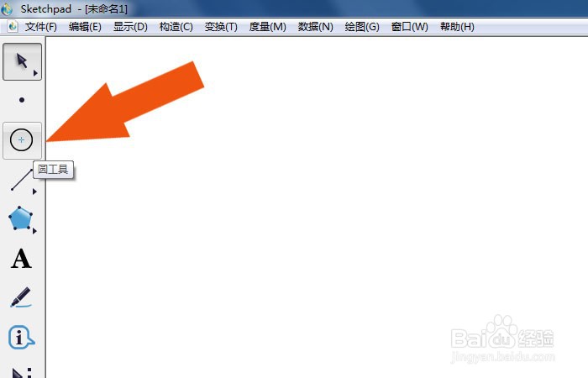Open the 文件(F) menu
588x378 pixels.
coord(41,27)
